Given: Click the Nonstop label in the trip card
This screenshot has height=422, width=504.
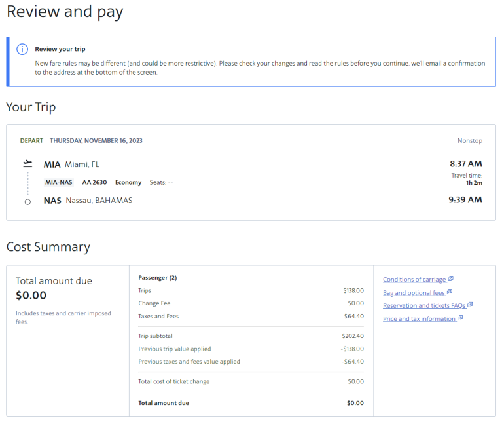Looking at the screenshot, I should coord(469,141).
